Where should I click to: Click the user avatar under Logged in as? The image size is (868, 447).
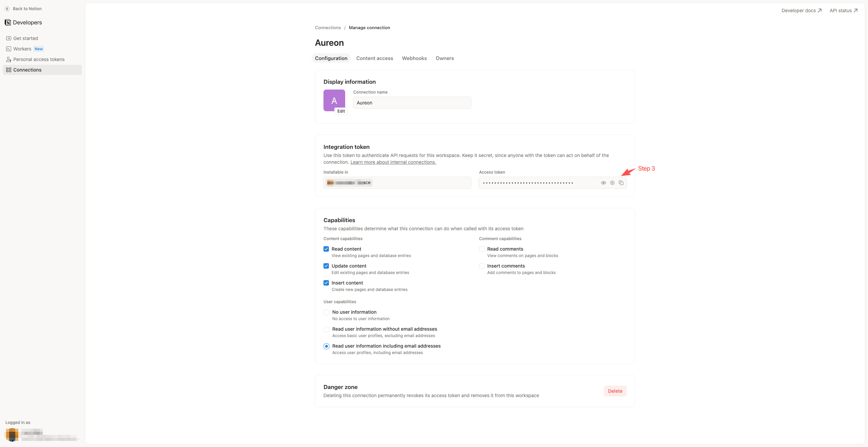pyautogui.click(x=12, y=434)
